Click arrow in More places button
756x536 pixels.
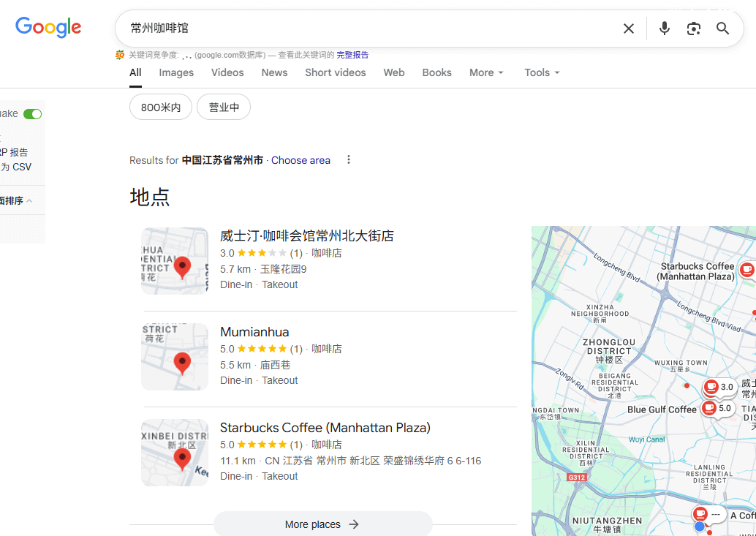[354, 524]
